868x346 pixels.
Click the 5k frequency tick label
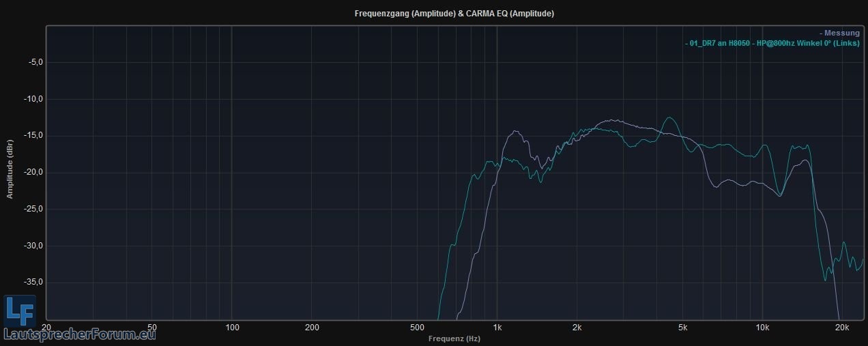[682, 328]
